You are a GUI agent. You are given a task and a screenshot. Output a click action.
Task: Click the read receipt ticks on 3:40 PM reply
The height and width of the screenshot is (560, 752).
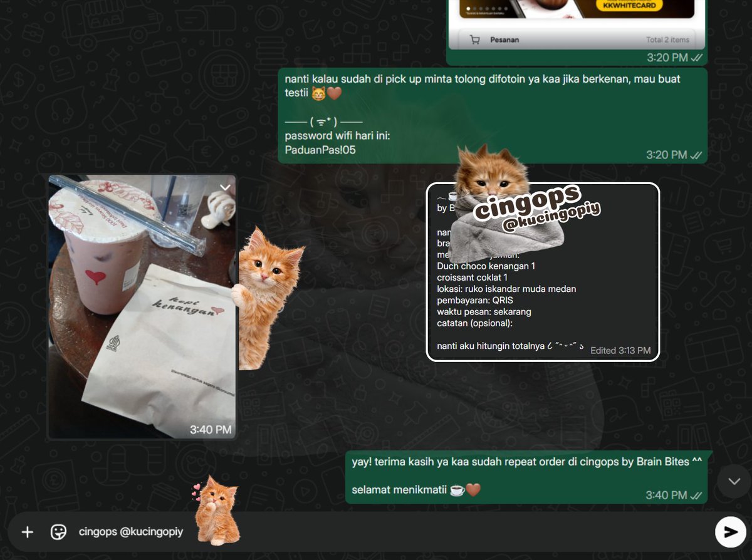pyautogui.click(x=696, y=495)
